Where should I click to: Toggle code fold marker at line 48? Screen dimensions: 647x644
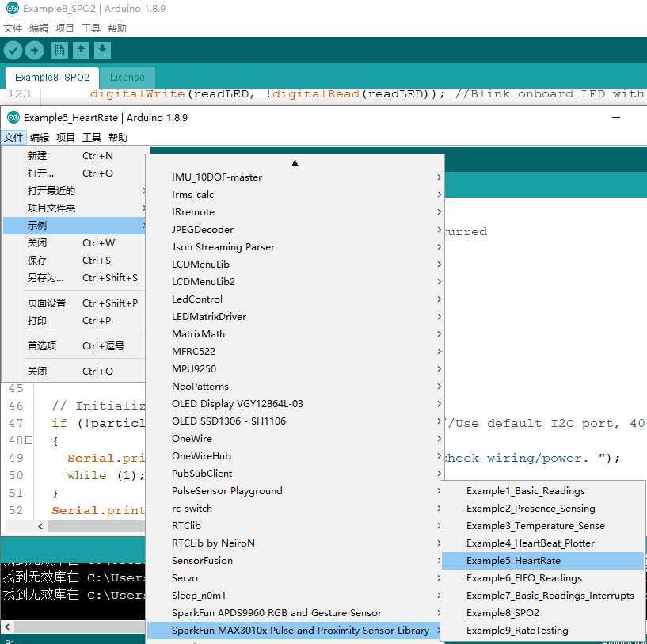[29, 440]
